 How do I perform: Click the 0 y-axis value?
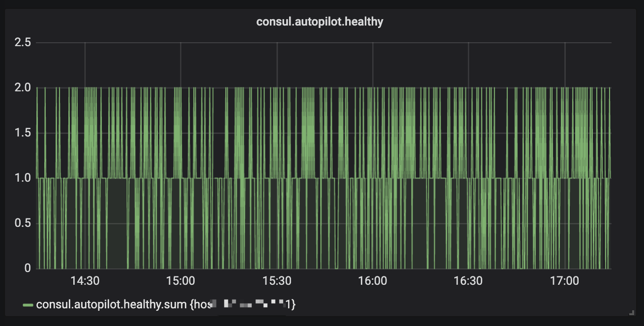(x=28, y=269)
